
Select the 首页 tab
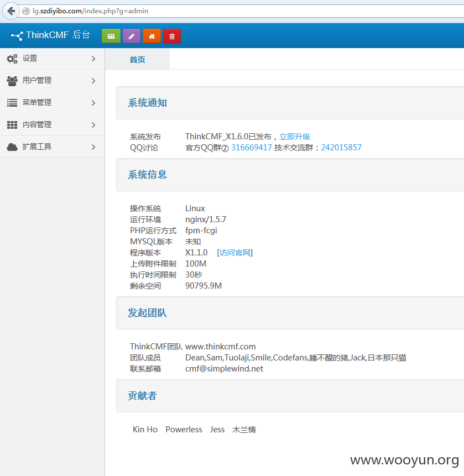click(137, 59)
